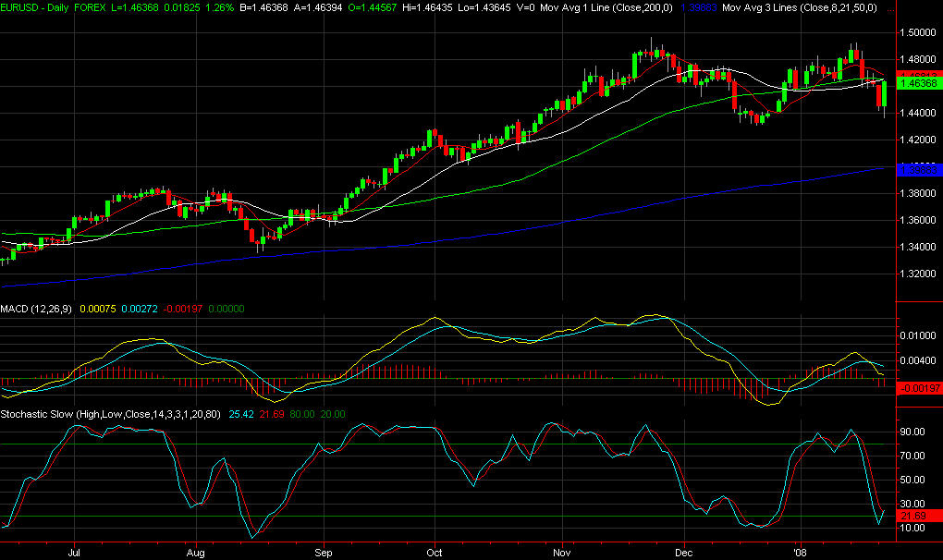This screenshot has height=560, width=943.
Task: Select the Mov Avg 1 Line (Close,200,0) label
Action: 606,7
